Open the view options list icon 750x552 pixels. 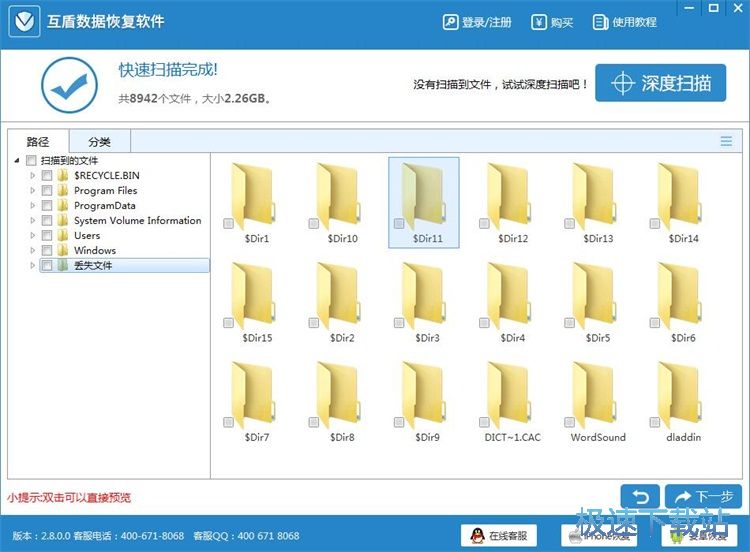pos(726,141)
